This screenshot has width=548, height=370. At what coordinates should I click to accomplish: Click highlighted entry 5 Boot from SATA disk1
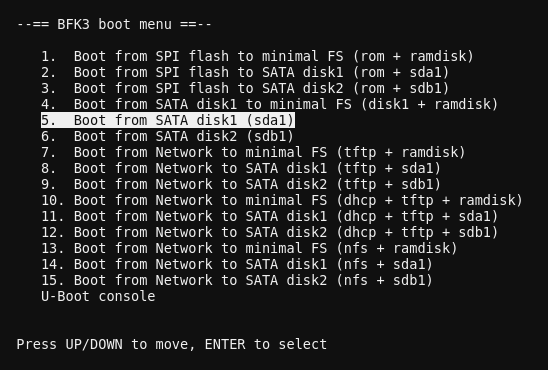(x=168, y=120)
